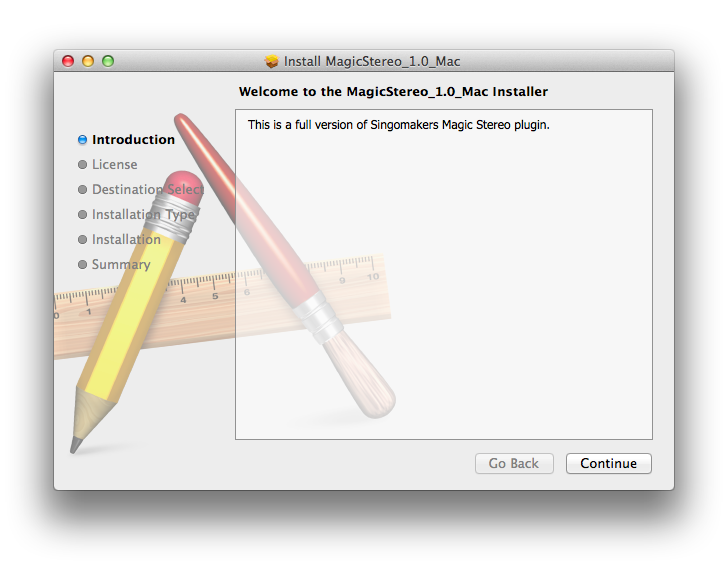
Task: Click the Continue button
Action: pyautogui.click(x=608, y=463)
